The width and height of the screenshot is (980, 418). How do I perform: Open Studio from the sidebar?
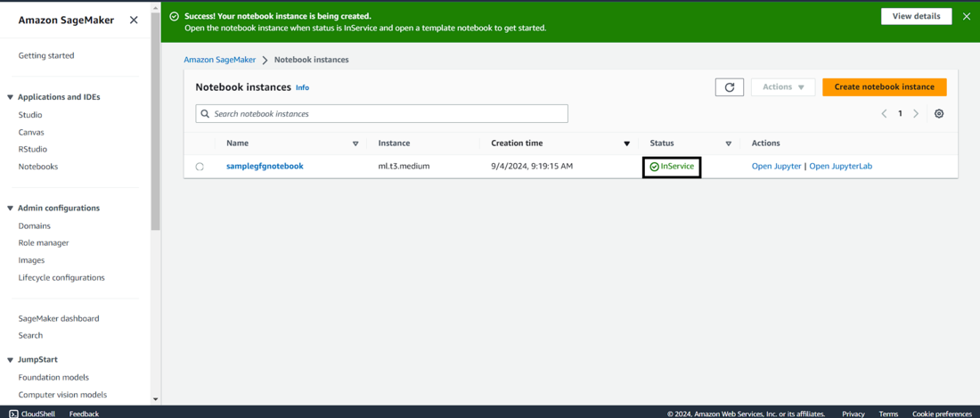point(30,115)
